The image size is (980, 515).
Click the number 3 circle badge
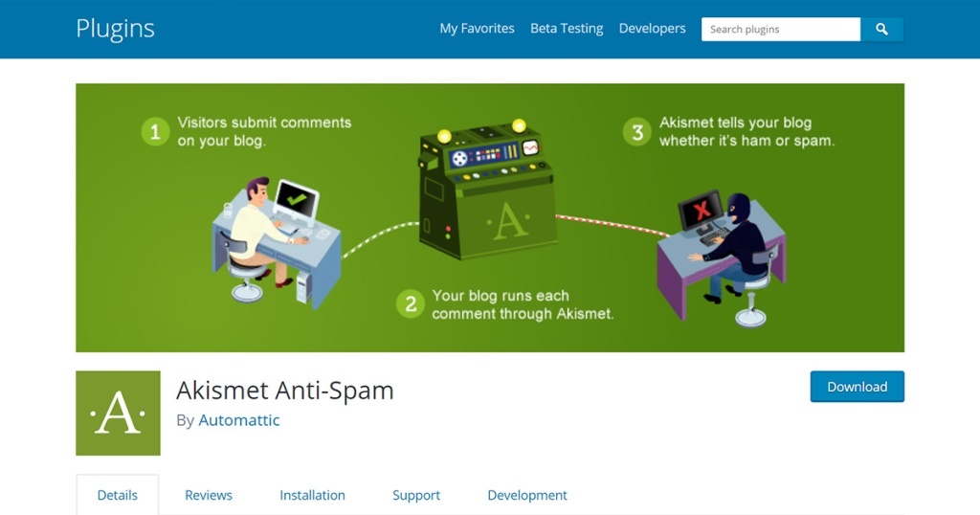[636, 132]
